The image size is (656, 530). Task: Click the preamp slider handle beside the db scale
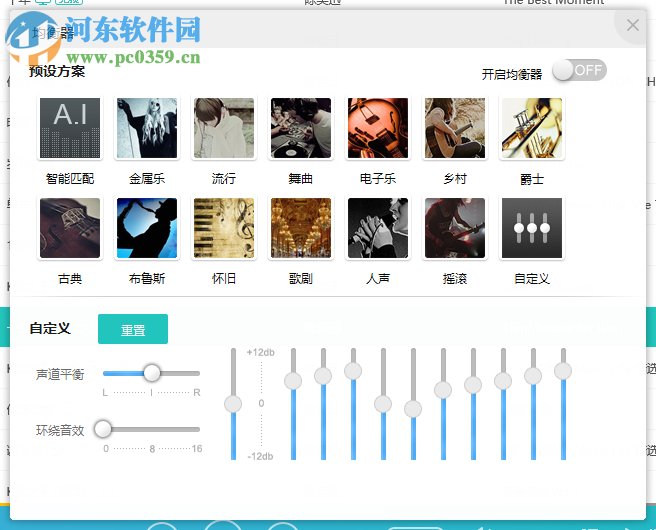coord(233,404)
